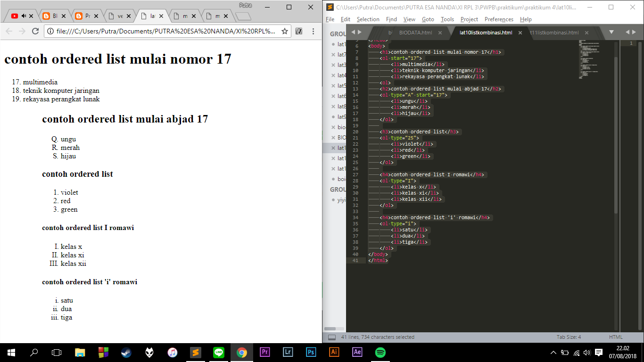
Task: Launch Adobe Photoshop from taskbar
Action: [311, 352]
